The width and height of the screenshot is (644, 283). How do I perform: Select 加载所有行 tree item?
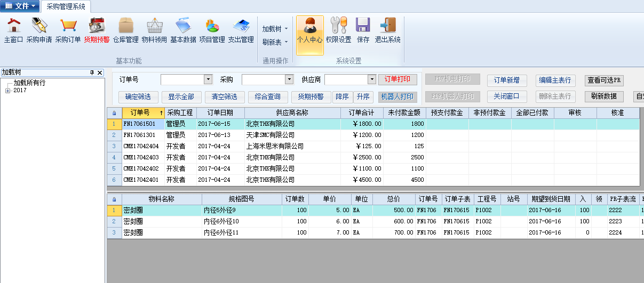point(29,83)
